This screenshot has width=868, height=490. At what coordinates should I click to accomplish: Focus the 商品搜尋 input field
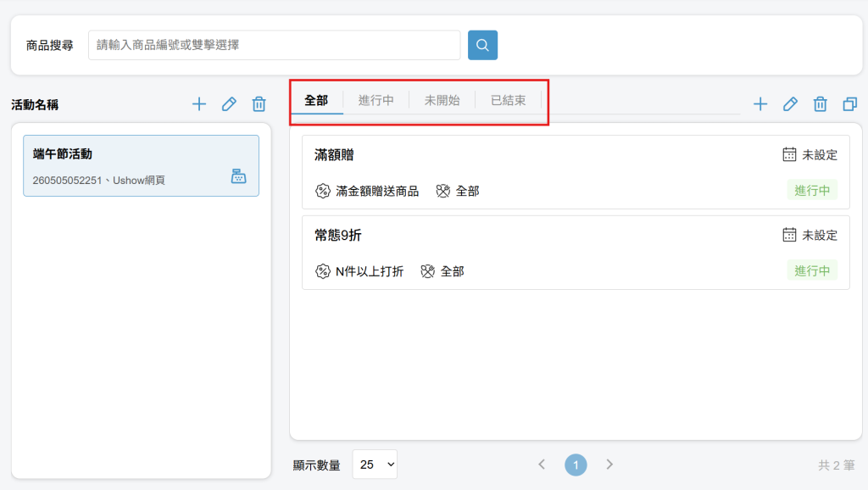[x=274, y=45]
